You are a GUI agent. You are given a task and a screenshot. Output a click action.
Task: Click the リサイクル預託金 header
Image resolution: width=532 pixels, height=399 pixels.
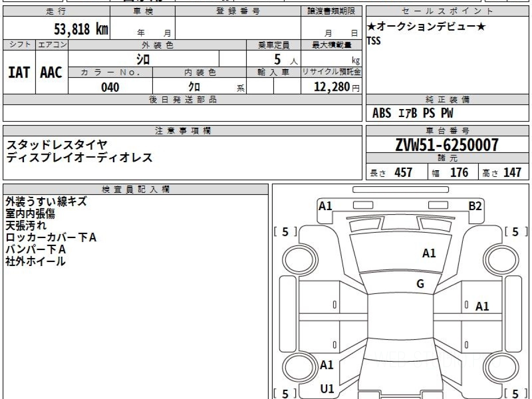tap(332, 73)
